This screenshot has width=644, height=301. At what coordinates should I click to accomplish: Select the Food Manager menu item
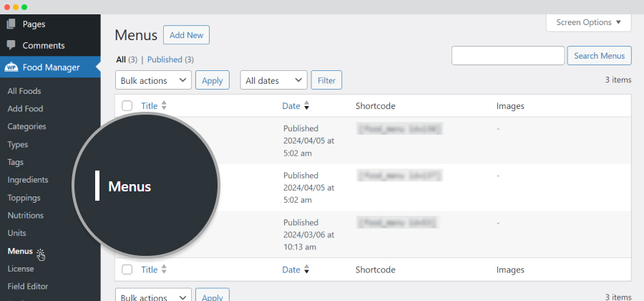click(x=50, y=67)
